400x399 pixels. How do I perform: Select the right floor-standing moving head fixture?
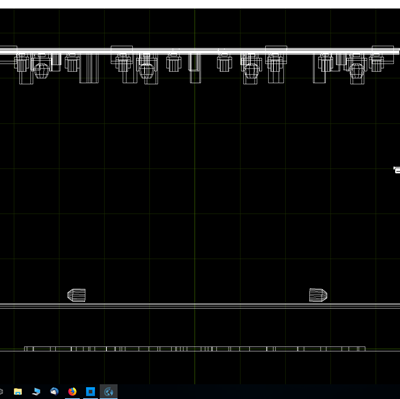[x=318, y=295]
